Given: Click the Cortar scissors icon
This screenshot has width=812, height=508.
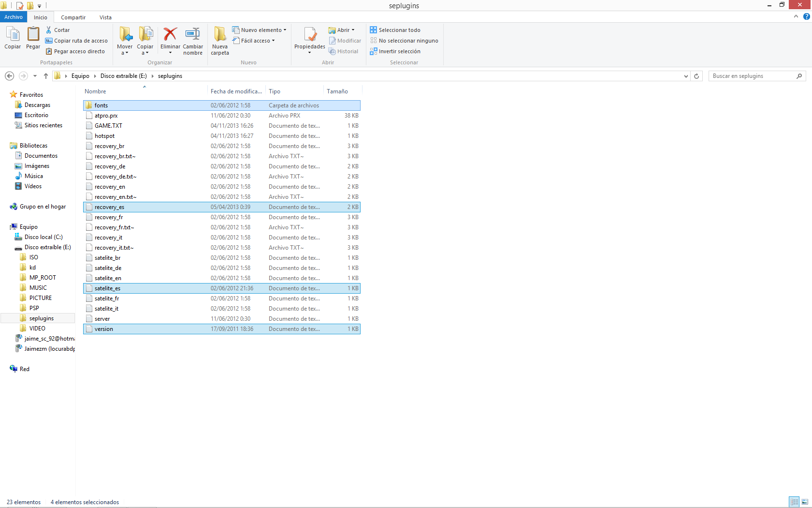Looking at the screenshot, I should click(49, 30).
